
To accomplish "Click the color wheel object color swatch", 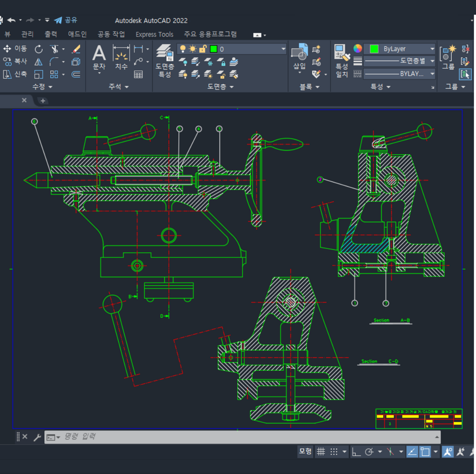I will pyautogui.click(x=358, y=49).
